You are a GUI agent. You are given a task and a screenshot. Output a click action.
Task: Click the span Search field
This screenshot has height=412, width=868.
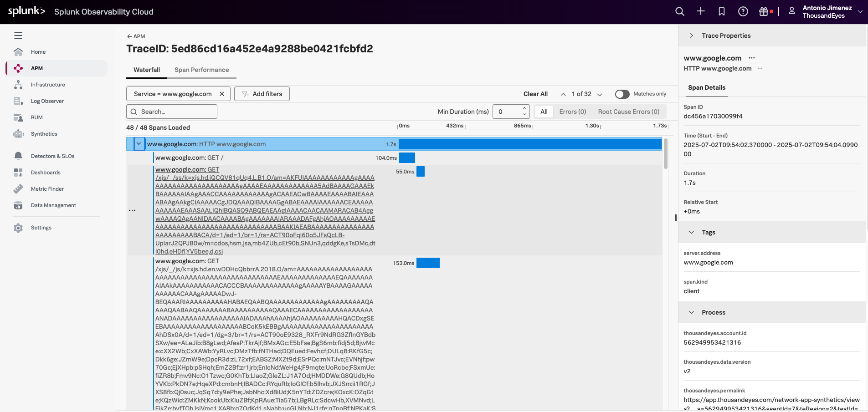point(172,112)
